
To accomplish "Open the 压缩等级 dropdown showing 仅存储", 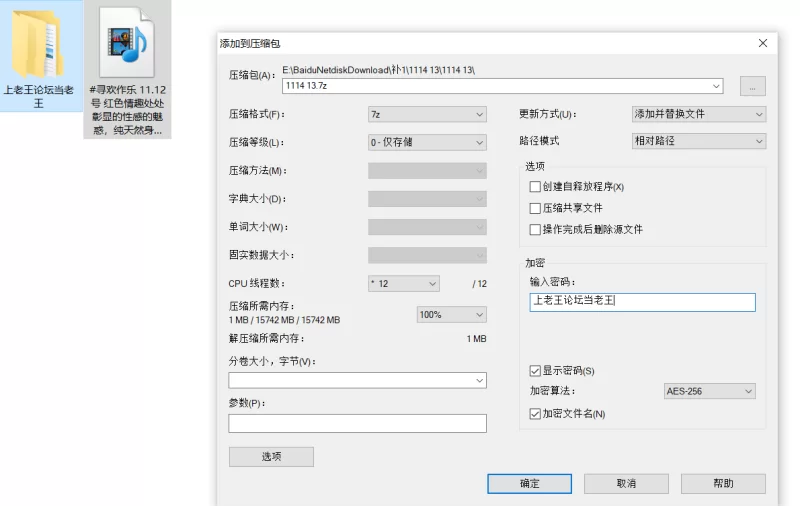I will coord(427,142).
